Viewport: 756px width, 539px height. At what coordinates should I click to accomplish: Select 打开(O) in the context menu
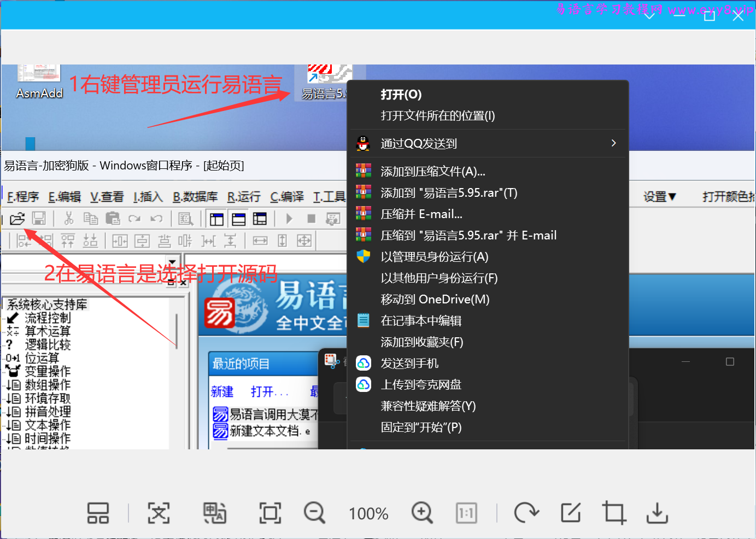pyautogui.click(x=488, y=95)
